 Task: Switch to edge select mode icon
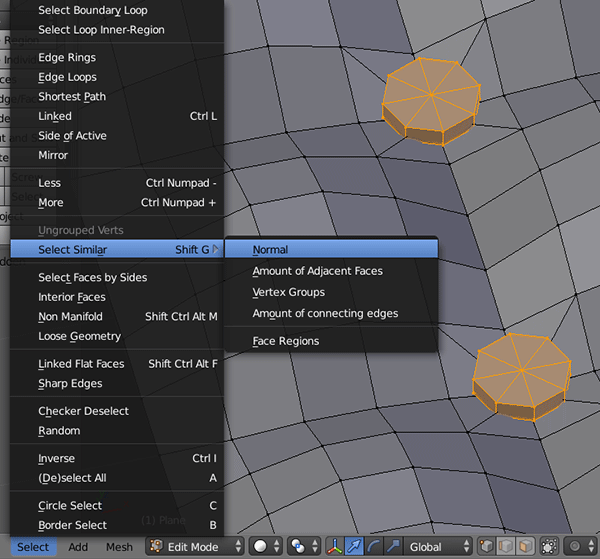504,547
